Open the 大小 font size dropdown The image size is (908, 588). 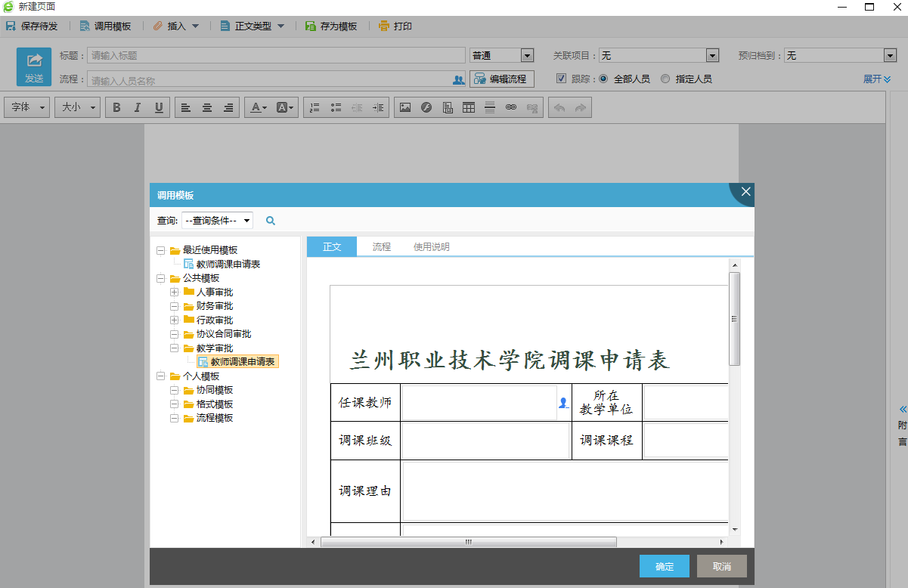tap(77, 108)
